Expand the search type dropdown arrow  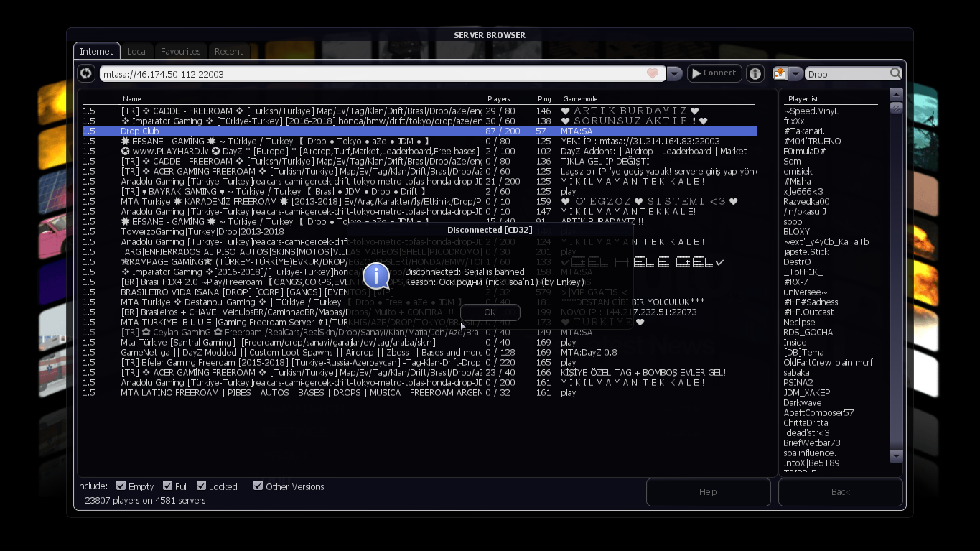coord(795,73)
